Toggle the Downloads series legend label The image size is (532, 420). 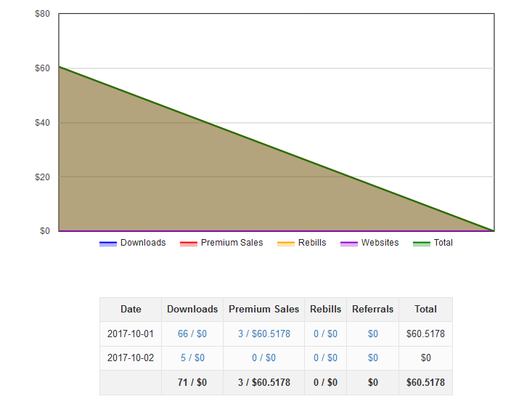[x=143, y=243]
